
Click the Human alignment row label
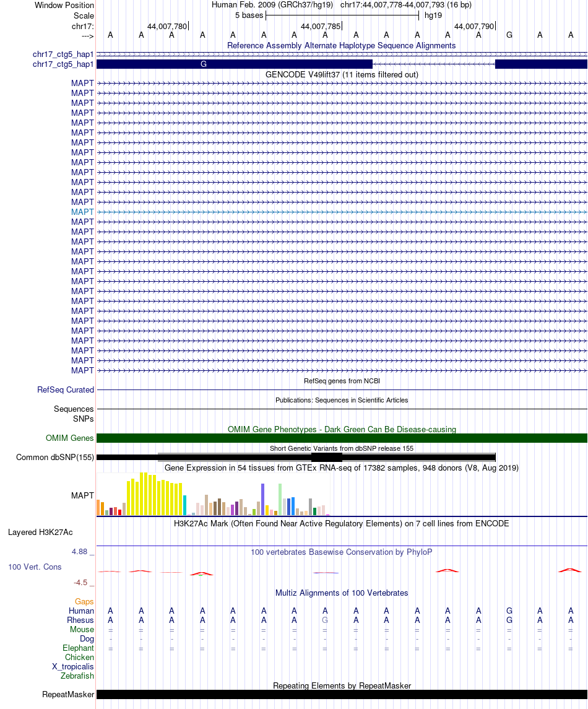tap(81, 611)
